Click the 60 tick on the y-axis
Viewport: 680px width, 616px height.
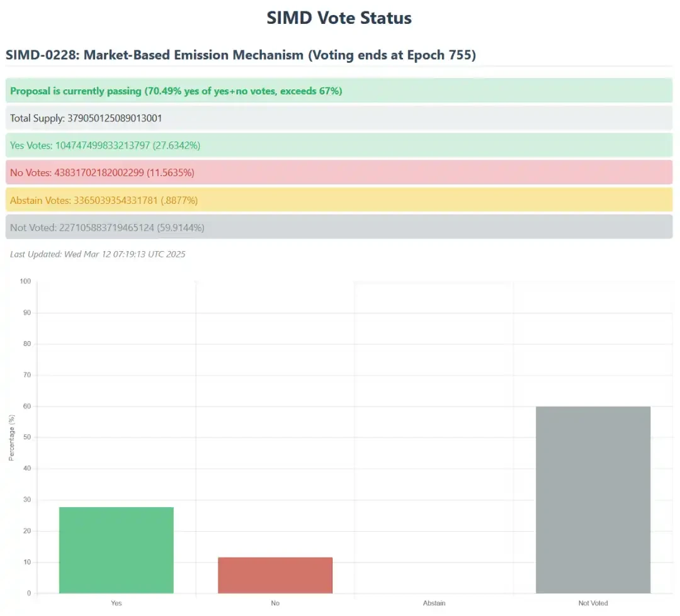click(27, 406)
